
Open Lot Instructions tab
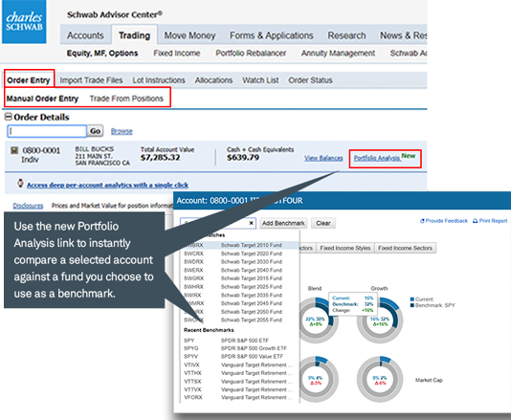tap(159, 80)
